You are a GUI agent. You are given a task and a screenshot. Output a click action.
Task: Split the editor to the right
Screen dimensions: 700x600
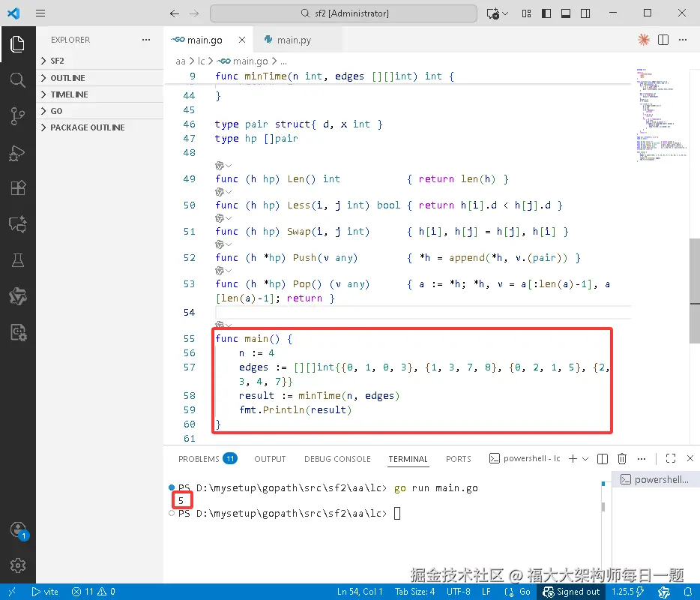point(663,40)
